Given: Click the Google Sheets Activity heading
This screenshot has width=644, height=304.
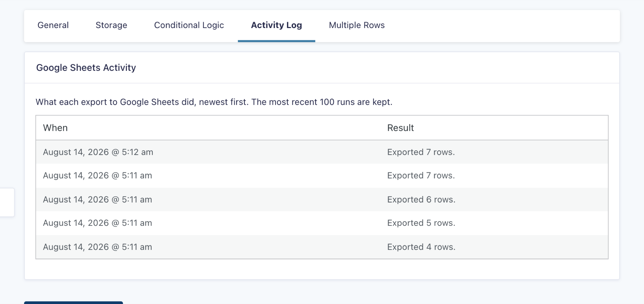Looking at the screenshot, I should click(86, 68).
